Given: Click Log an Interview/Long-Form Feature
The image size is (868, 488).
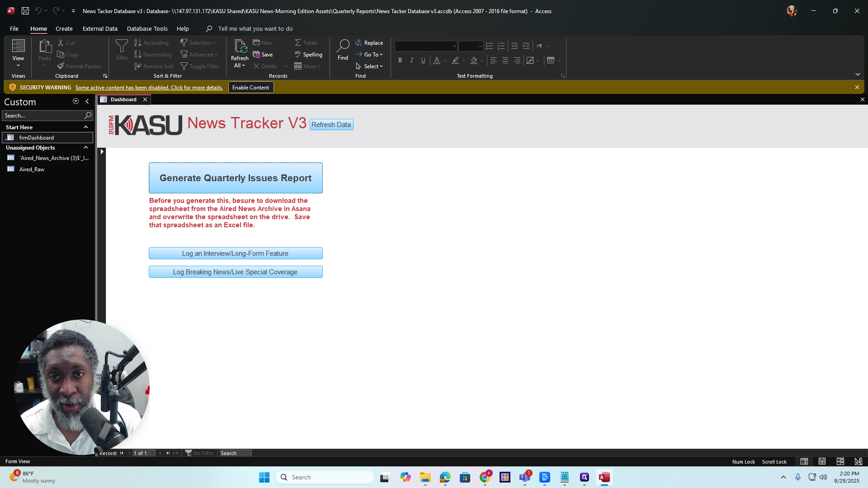Looking at the screenshot, I should 236,253.
